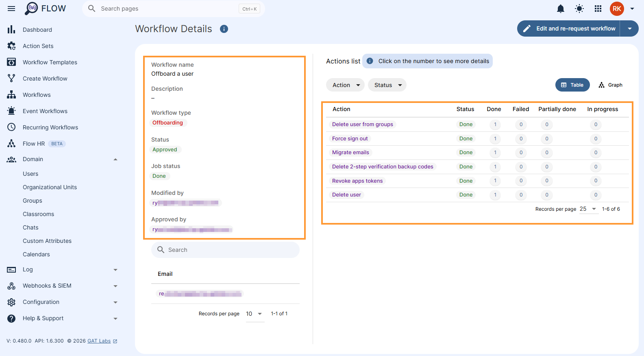Viewport: 644px width, 356px height.
Task: Change email records per page from 10
Action: click(x=255, y=314)
